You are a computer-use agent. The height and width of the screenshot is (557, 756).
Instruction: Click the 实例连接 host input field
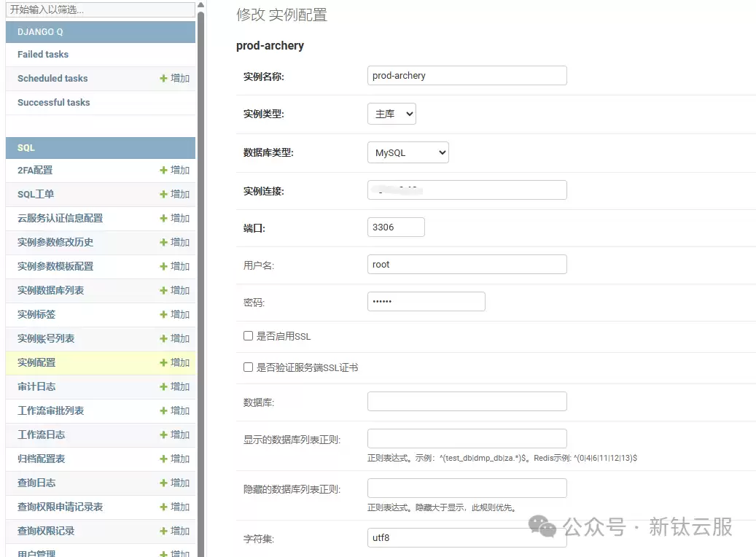pyautogui.click(x=467, y=190)
